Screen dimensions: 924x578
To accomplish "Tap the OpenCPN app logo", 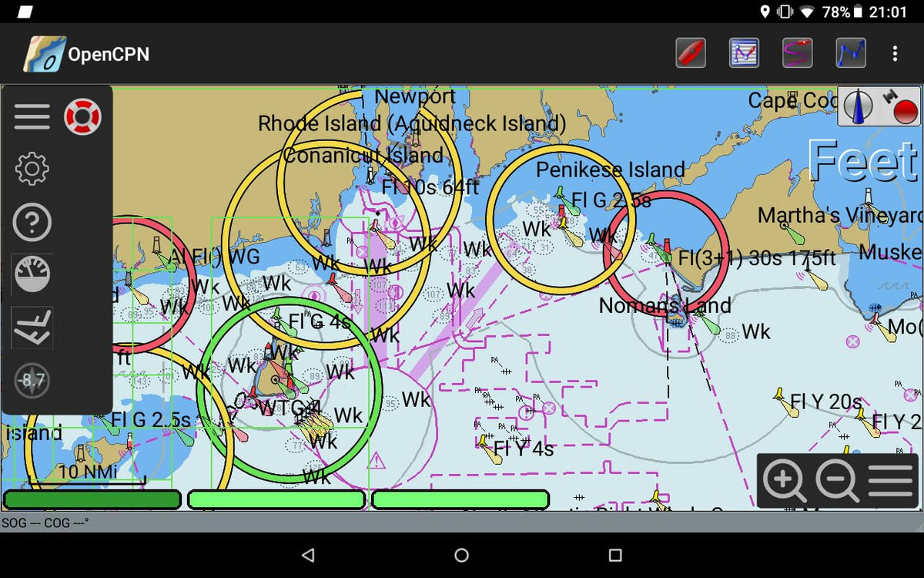I will (43, 54).
